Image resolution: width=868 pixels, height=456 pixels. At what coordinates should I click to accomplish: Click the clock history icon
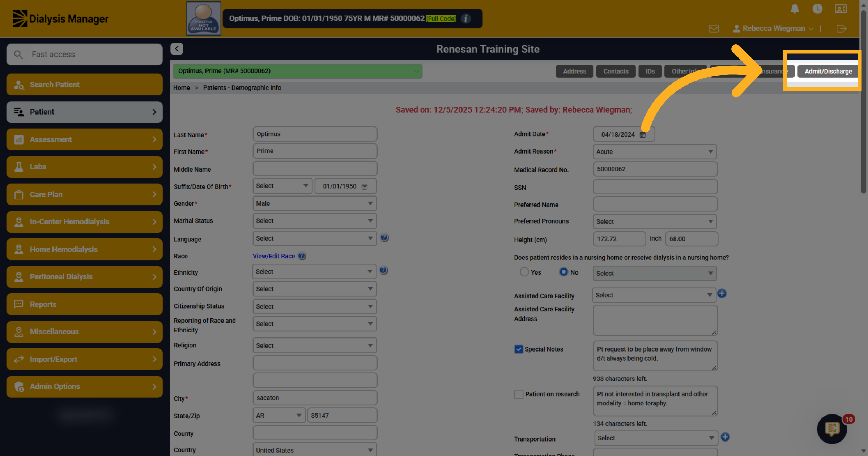point(817,9)
